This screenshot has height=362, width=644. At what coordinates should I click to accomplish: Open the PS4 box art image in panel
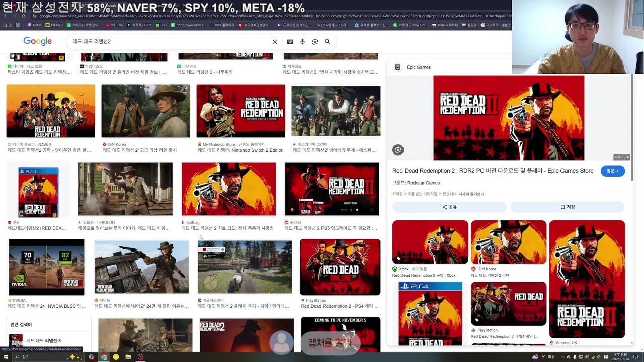430,313
